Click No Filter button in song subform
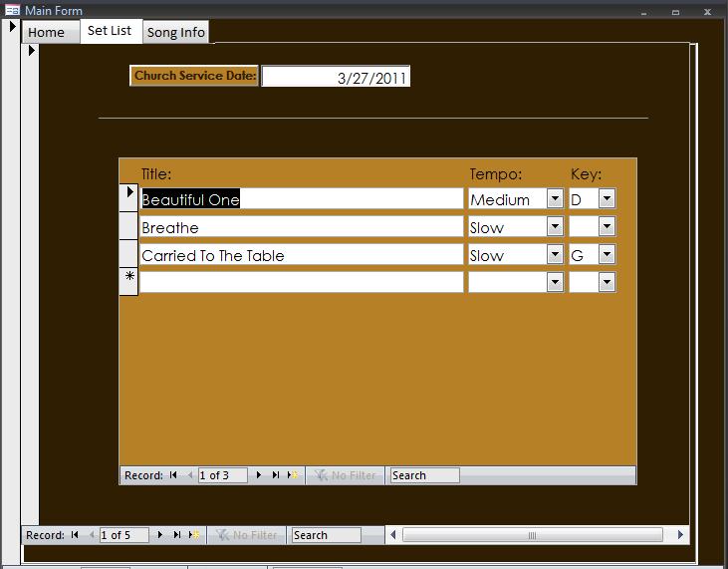 (345, 475)
